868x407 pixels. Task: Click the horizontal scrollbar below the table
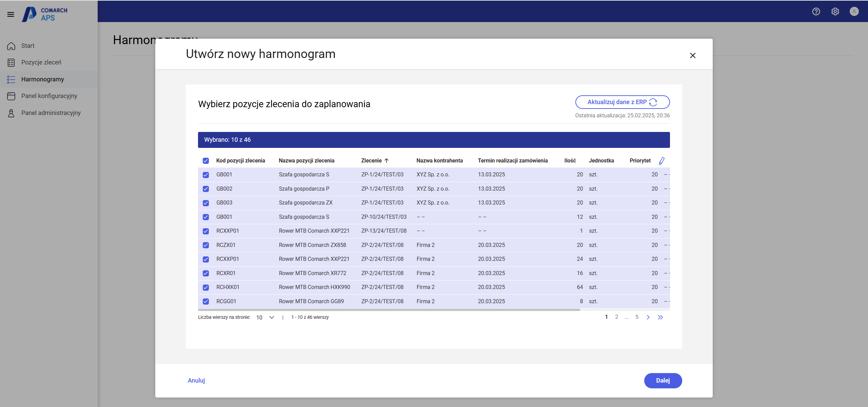click(389, 310)
